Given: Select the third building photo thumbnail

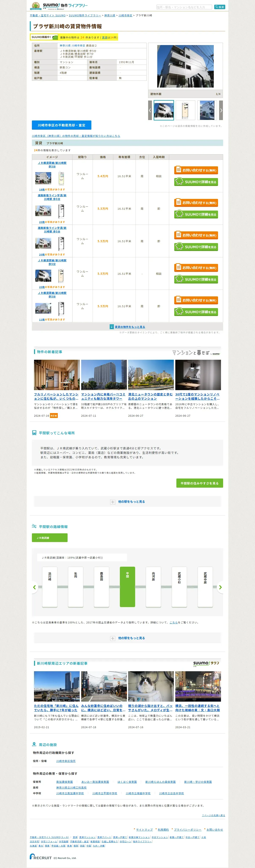Looking at the screenshot, I should point(207,110).
